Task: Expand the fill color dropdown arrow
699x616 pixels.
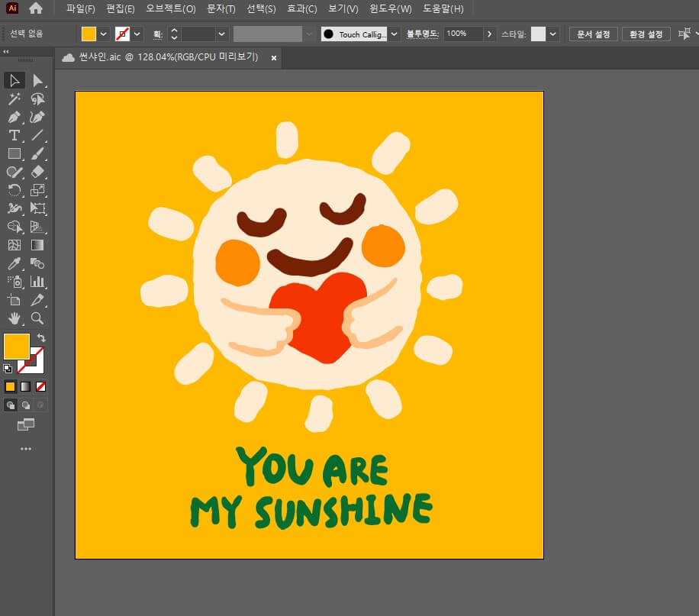Action: pyautogui.click(x=103, y=34)
